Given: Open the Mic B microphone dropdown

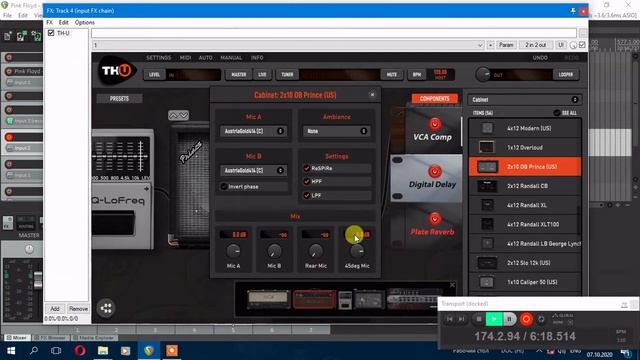Looking at the screenshot, I should [x=253, y=170].
